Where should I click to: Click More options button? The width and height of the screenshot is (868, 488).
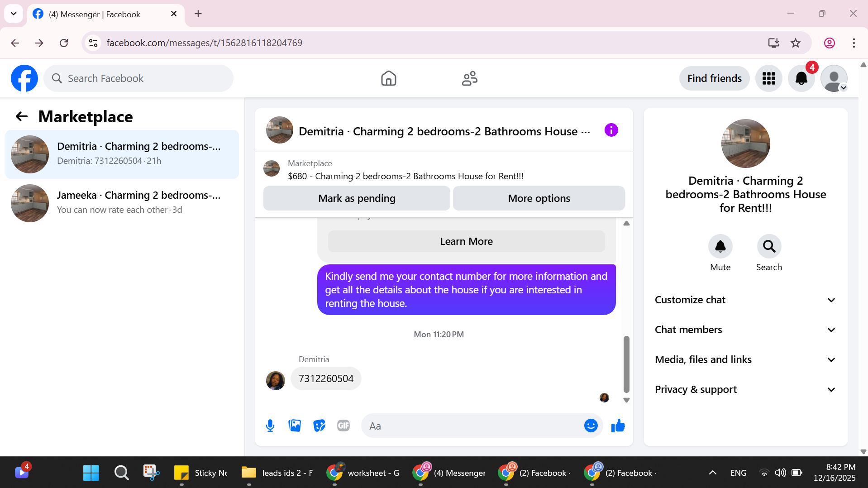(539, 198)
